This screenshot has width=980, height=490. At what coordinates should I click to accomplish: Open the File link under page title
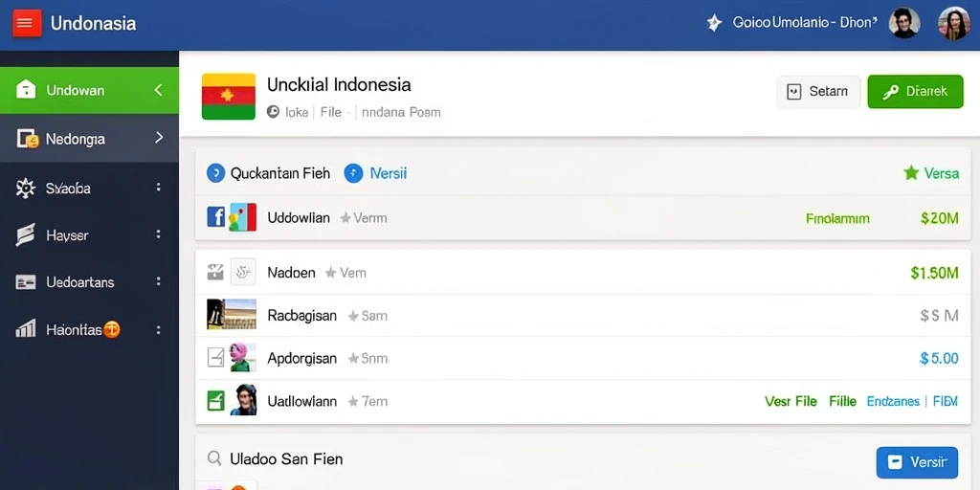click(330, 113)
